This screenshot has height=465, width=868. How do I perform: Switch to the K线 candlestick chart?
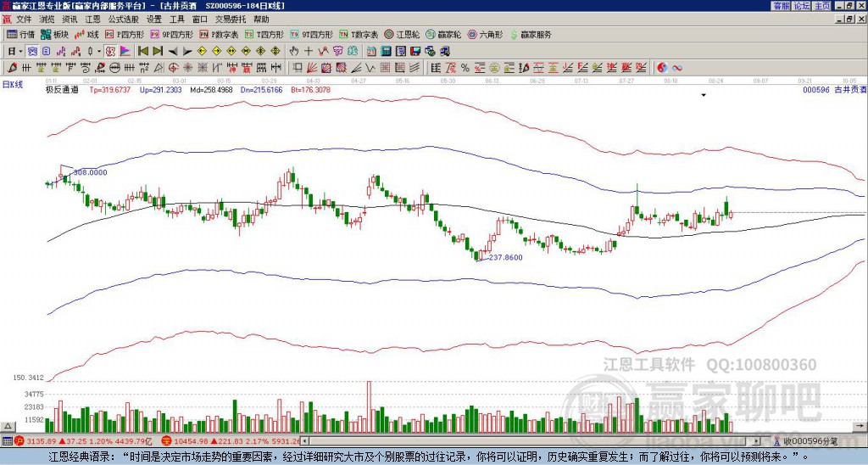coord(86,34)
